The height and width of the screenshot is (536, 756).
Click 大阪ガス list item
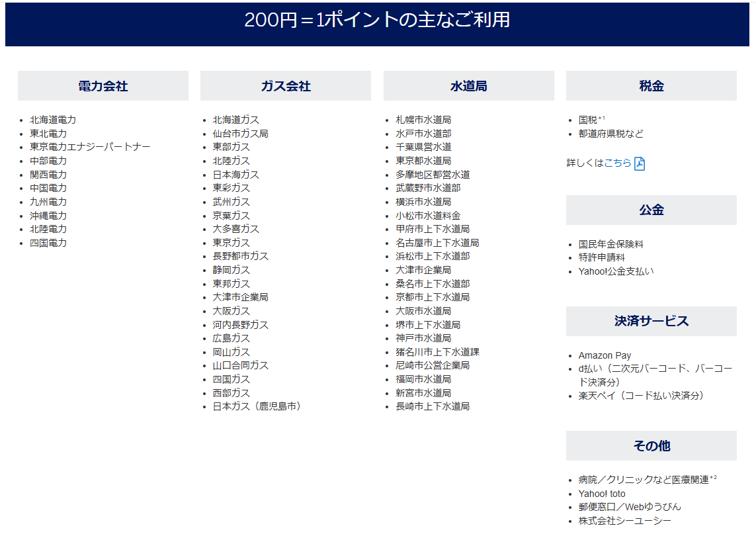[231, 311]
